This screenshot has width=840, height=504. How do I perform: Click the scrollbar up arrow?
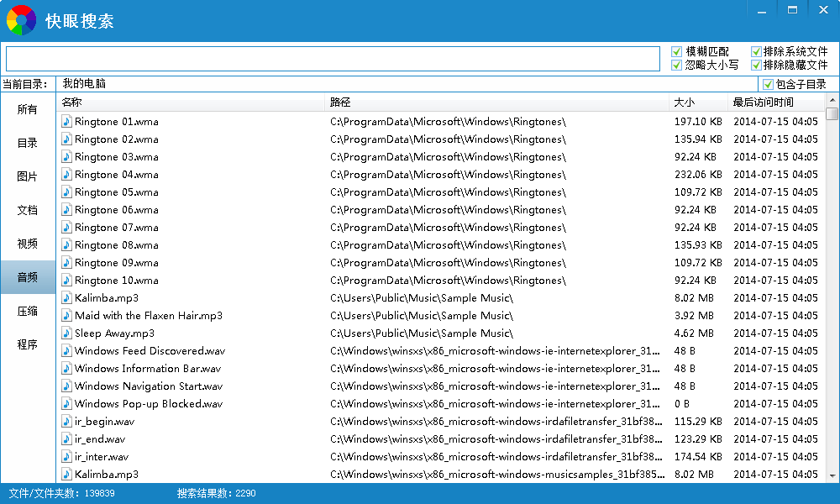[x=832, y=100]
